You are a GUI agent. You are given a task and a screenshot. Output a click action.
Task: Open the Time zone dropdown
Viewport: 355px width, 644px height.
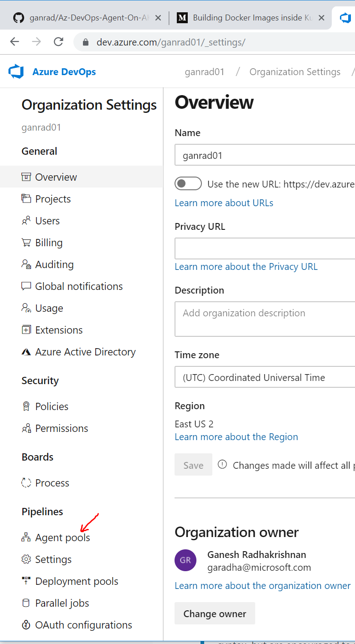pyautogui.click(x=264, y=378)
